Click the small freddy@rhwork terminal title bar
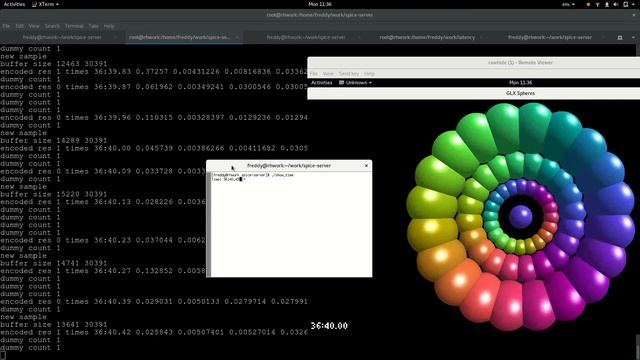640x360 pixels. pos(289,166)
